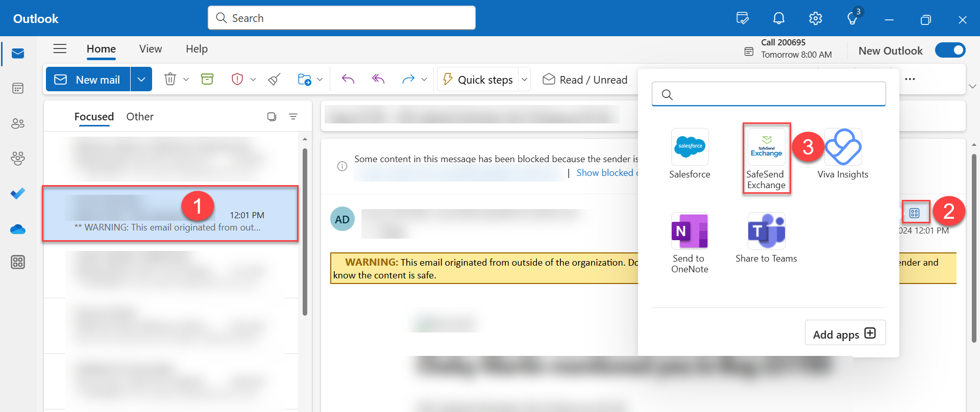Click the New mail button

[x=88, y=79]
